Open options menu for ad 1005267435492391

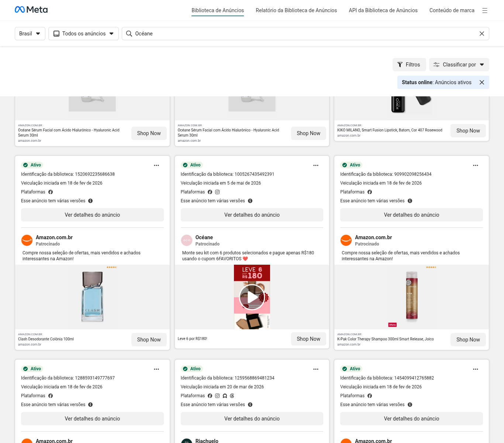tap(316, 165)
